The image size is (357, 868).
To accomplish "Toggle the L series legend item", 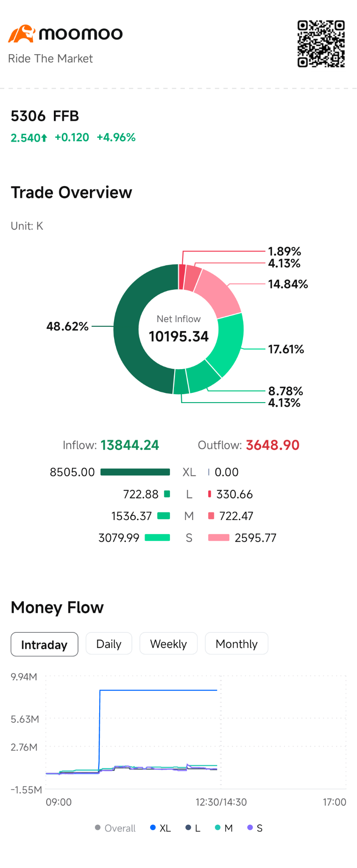I will [193, 828].
